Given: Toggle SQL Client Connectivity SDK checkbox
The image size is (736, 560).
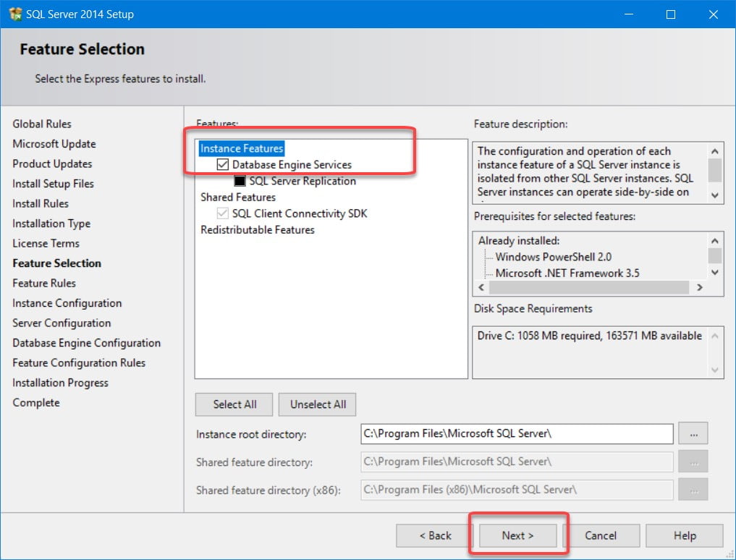Looking at the screenshot, I should coord(222,213).
